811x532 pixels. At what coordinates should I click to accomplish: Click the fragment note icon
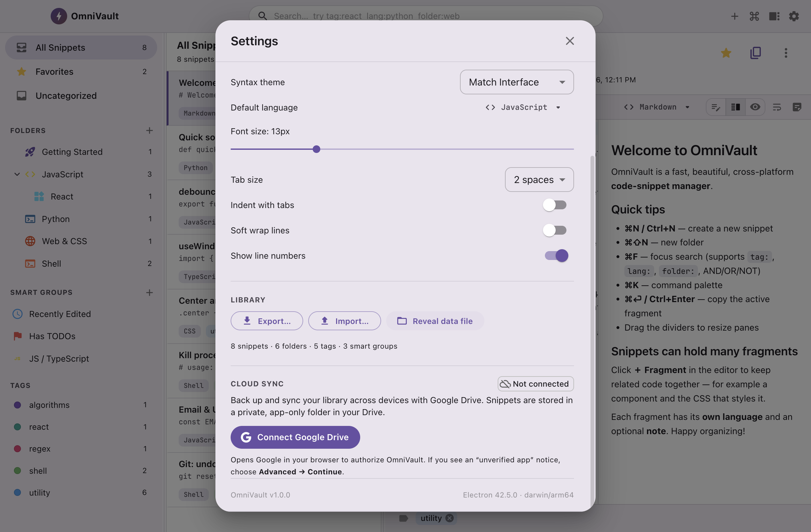797,107
